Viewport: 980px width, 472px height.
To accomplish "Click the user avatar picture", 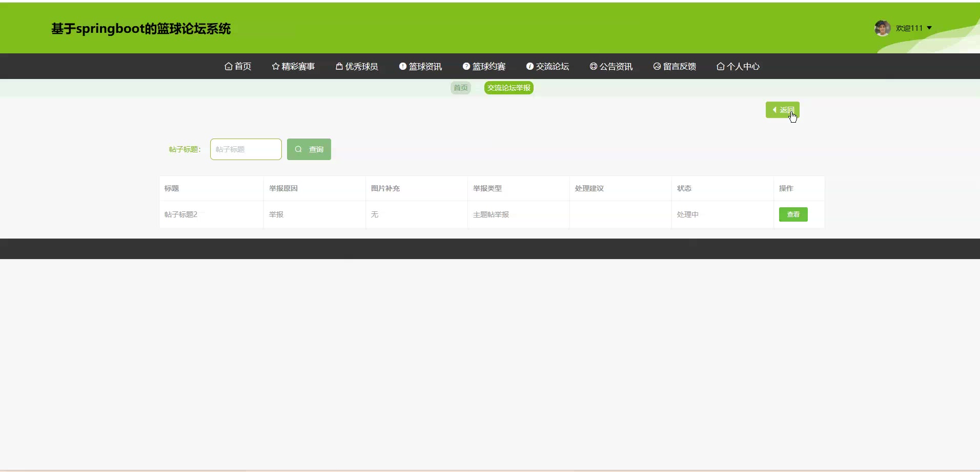I will [x=883, y=28].
